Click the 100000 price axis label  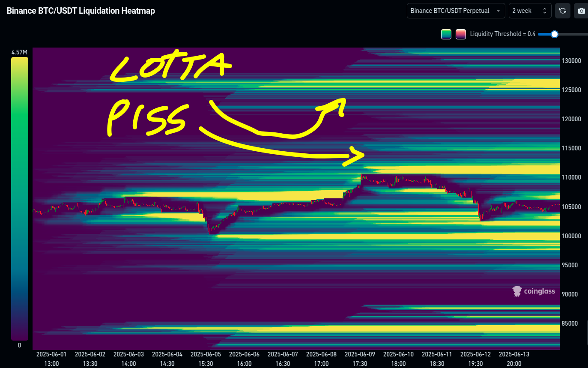click(570, 236)
